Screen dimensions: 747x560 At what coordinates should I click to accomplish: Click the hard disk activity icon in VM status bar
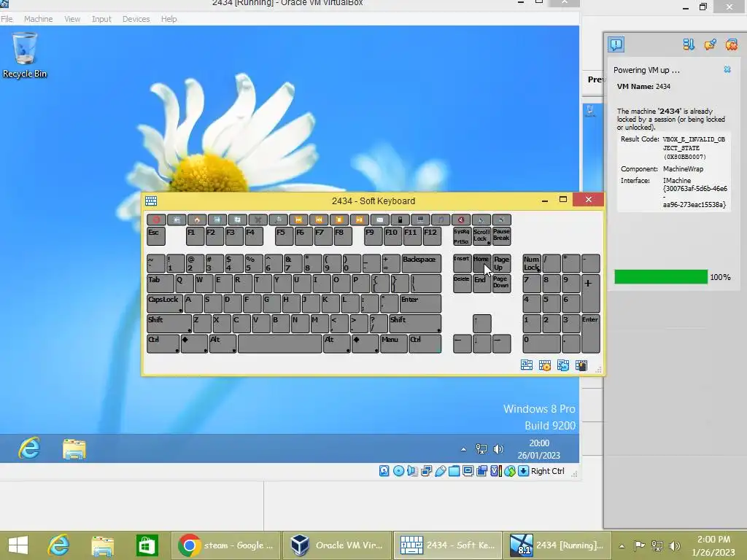[x=384, y=471]
